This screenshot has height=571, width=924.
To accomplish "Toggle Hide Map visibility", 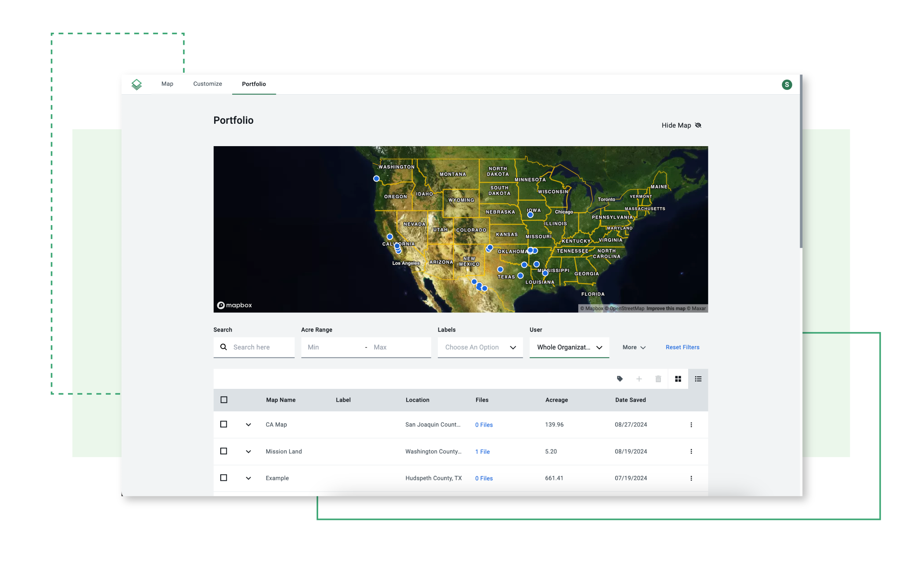I will (x=682, y=125).
